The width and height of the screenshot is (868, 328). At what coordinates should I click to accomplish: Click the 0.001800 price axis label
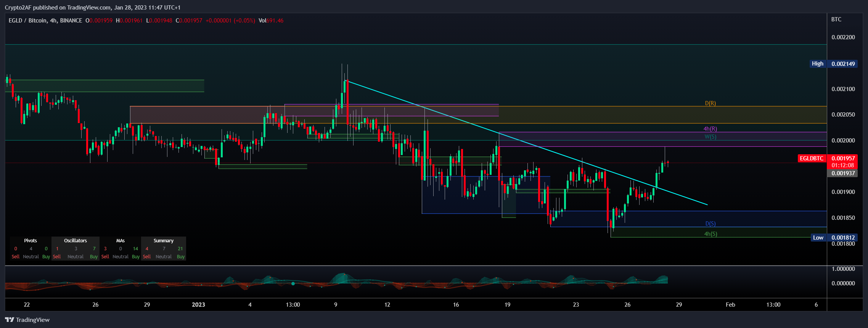[843, 244]
